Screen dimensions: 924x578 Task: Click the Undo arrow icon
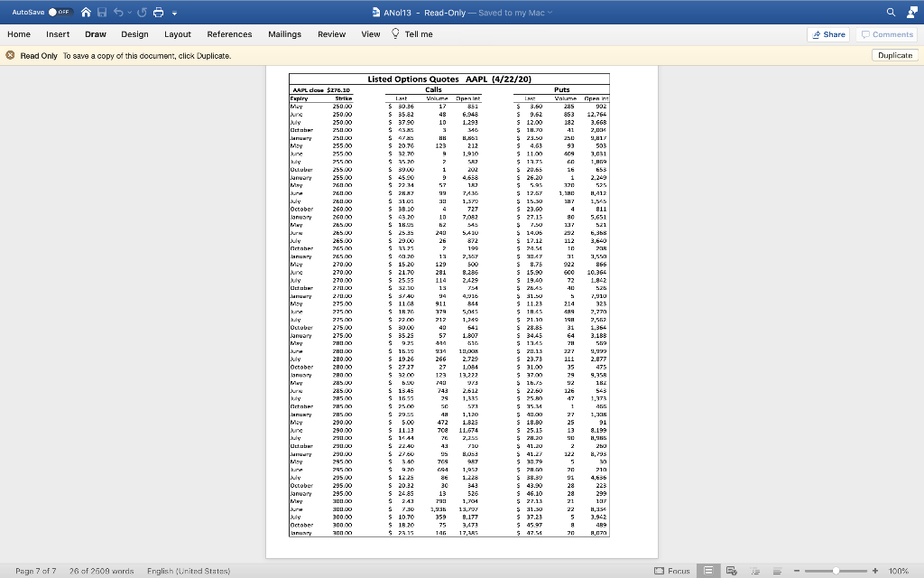118,12
